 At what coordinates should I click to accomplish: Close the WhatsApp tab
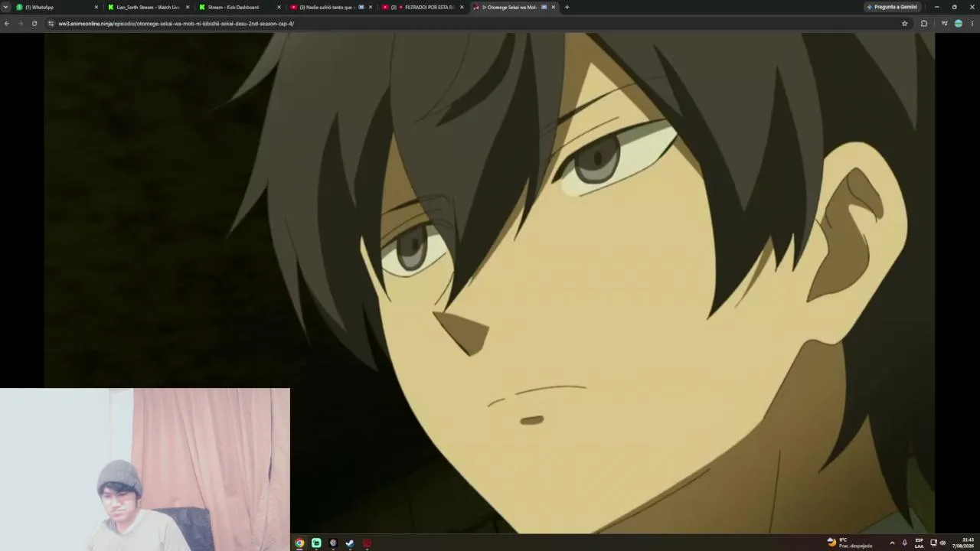point(96,7)
